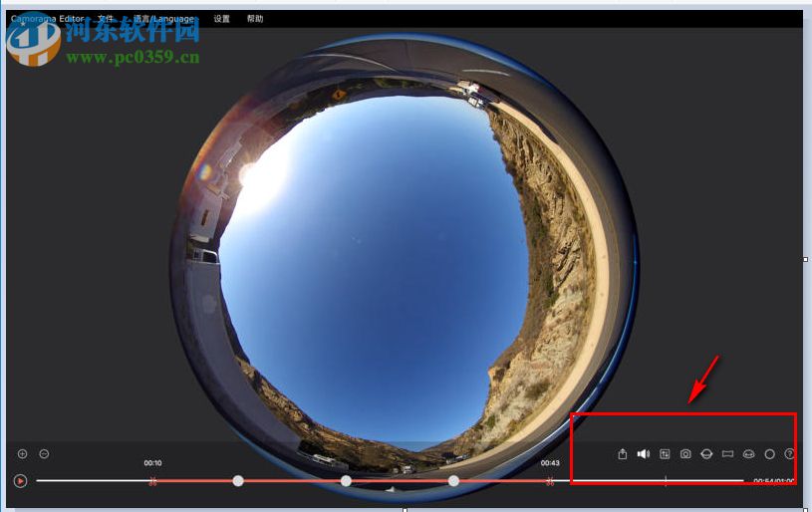Open the 语言/Language menu
The image size is (812, 512).
click(x=163, y=19)
